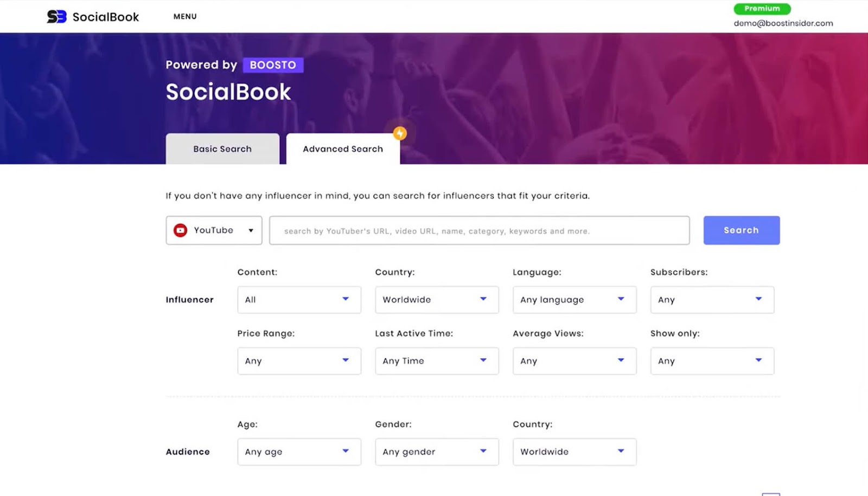Open the Subscribers dropdown
Viewport: 868px width, 496px height.
(x=712, y=300)
